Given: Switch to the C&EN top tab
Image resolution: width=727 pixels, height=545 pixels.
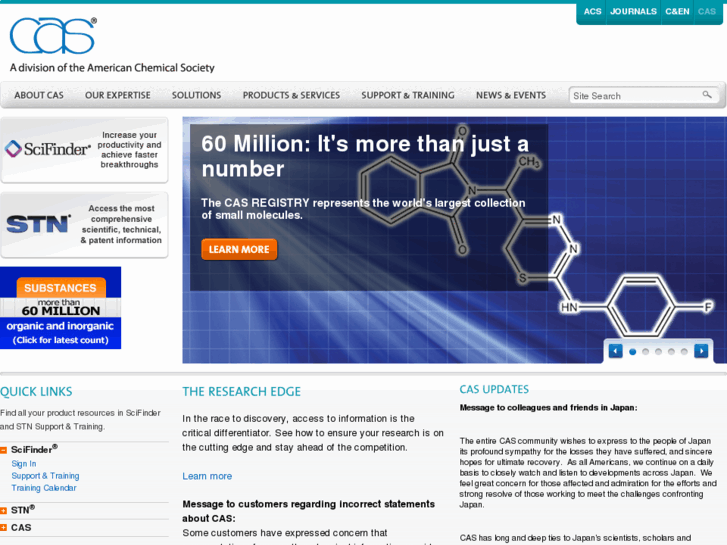Looking at the screenshot, I should (x=677, y=12).
